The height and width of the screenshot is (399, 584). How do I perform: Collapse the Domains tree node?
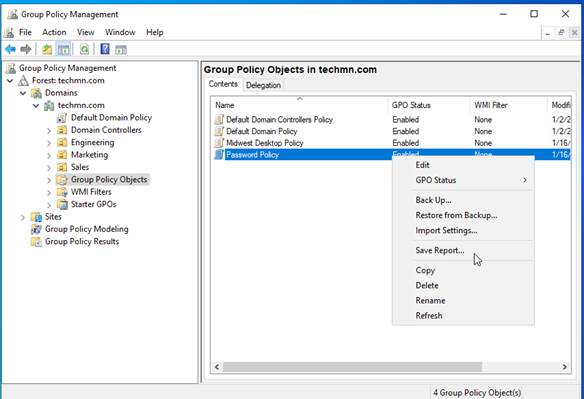pos(23,93)
